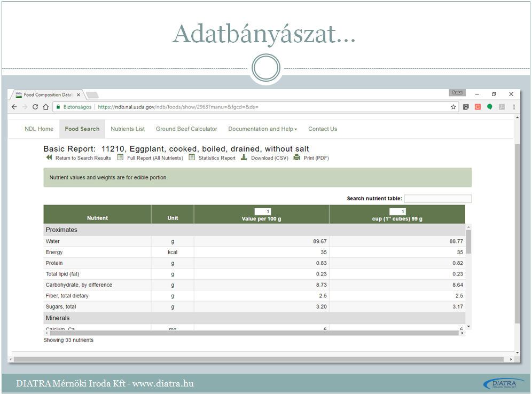Screen dimensions: 532x394
Task: Click the green extension icon in toolbar
Action: pyautogui.click(x=489, y=107)
